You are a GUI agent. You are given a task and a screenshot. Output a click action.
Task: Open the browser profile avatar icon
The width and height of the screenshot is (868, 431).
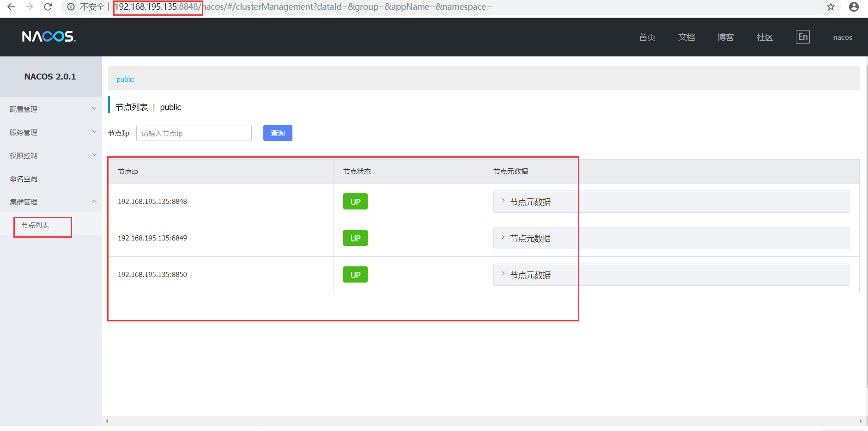(854, 7)
